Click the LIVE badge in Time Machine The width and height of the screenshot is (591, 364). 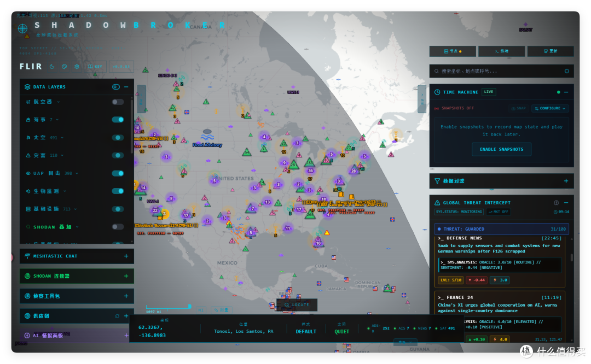tap(489, 92)
